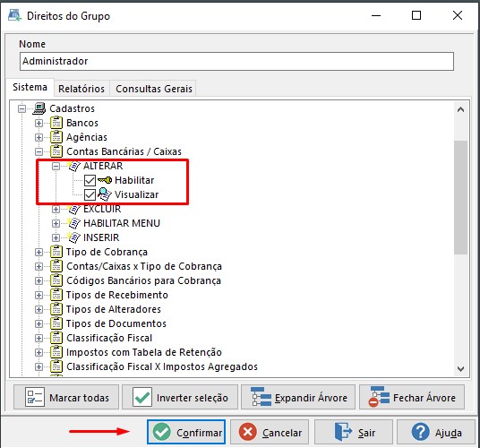Expand the Tipo de Cobrança node
This screenshot has height=448, width=480.
pos(39,252)
